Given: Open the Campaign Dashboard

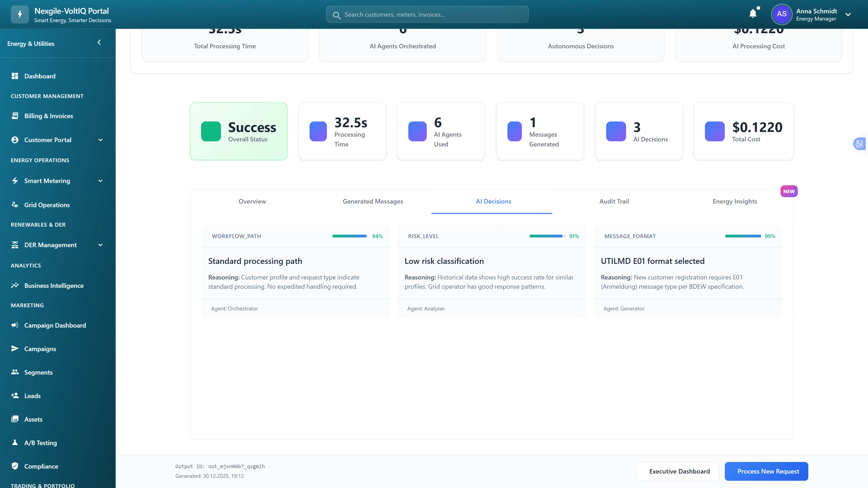Looking at the screenshot, I should coord(55,325).
